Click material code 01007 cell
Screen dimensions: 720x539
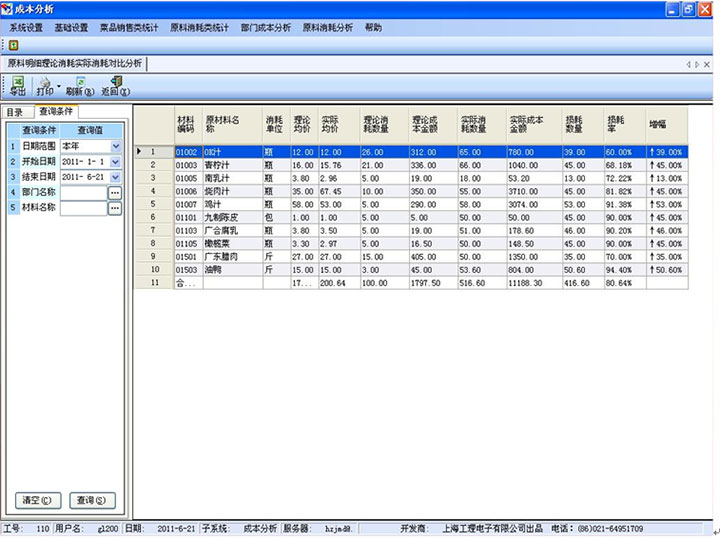(188, 204)
